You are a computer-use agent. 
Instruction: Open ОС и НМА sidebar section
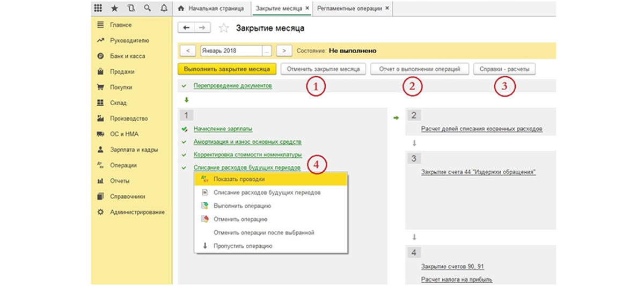pyautogui.click(x=124, y=134)
